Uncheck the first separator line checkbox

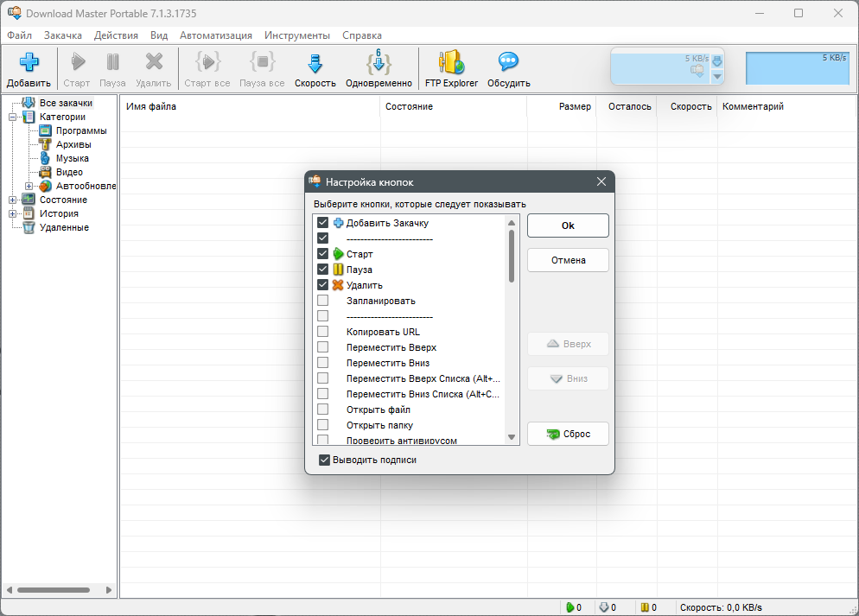coord(322,238)
